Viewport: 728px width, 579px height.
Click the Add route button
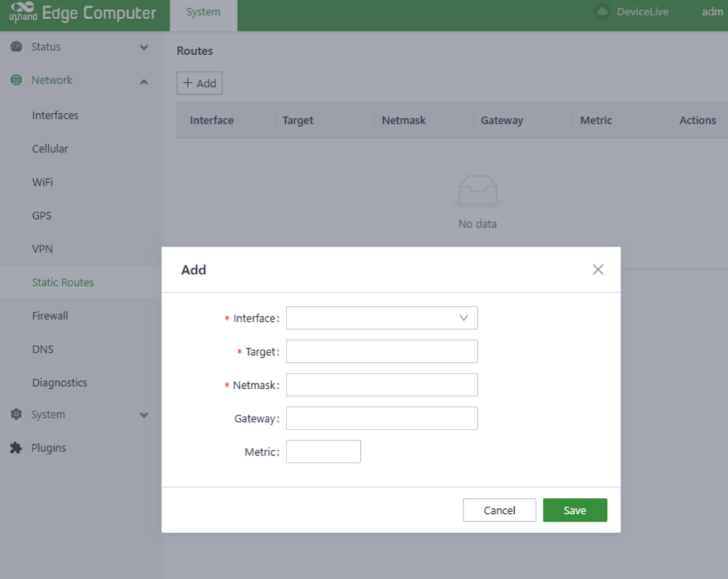tap(199, 83)
